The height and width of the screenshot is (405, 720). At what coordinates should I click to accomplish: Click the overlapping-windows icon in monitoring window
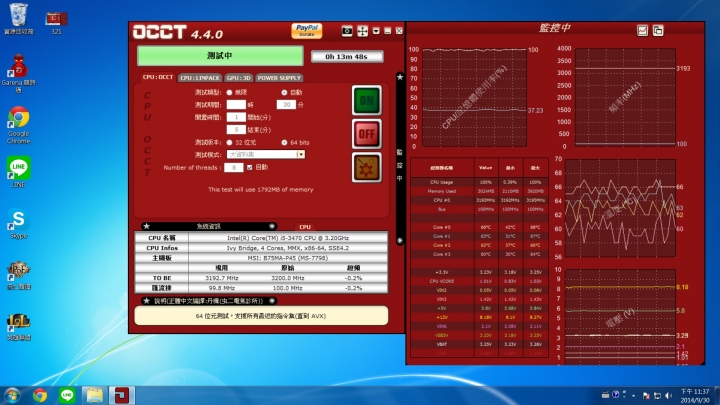coord(658,31)
